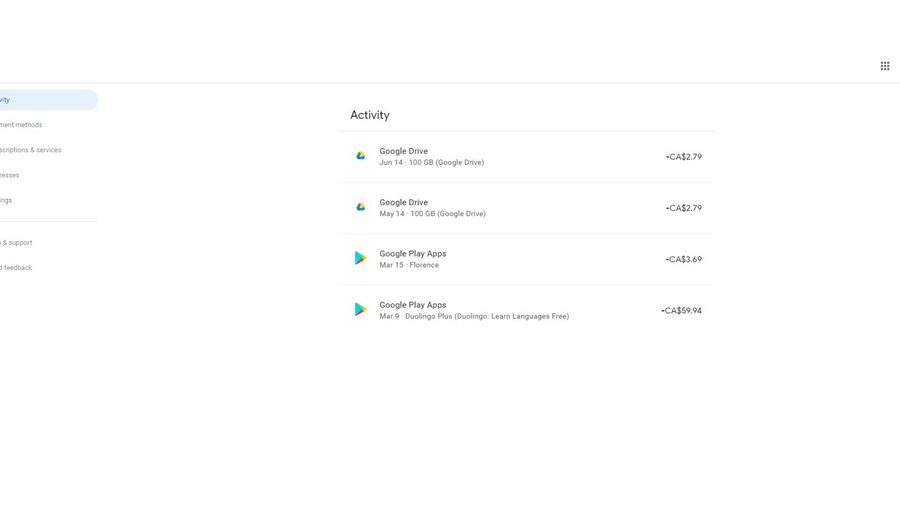Click the Google Play icon beside Florence purchase
This screenshot has width=900, height=507.
360,258
